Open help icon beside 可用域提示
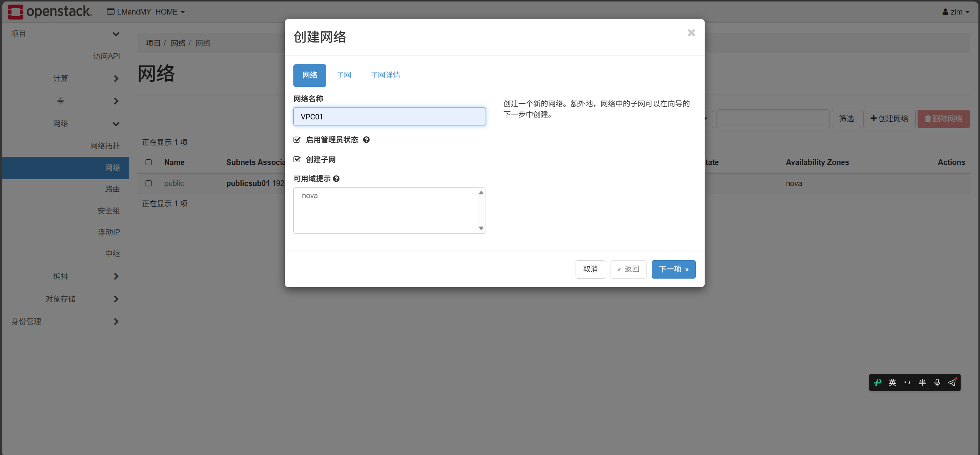Image resolution: width=980 pixels, height=455 pixels. [336, 179]
